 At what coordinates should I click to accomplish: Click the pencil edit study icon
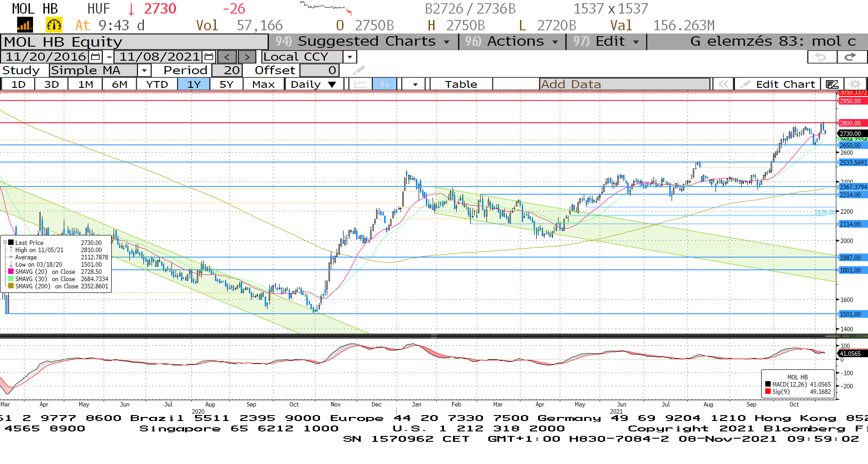point(359,70)
